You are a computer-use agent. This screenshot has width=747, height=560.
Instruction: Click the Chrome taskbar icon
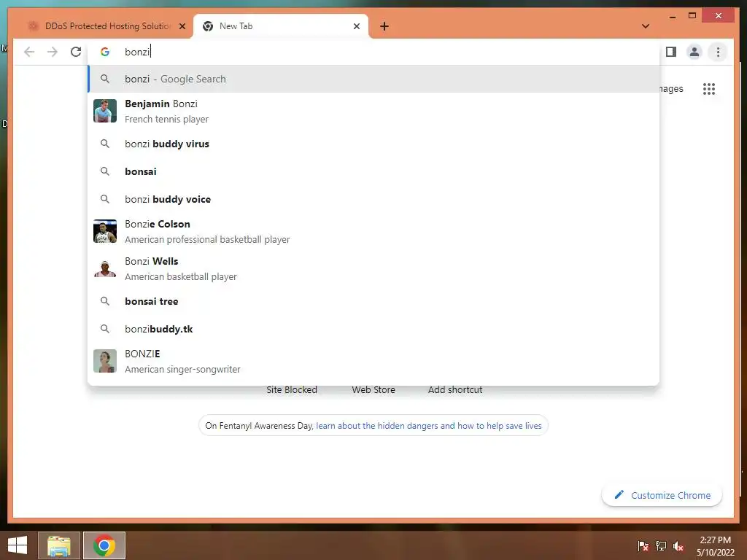tap(104, 545)
